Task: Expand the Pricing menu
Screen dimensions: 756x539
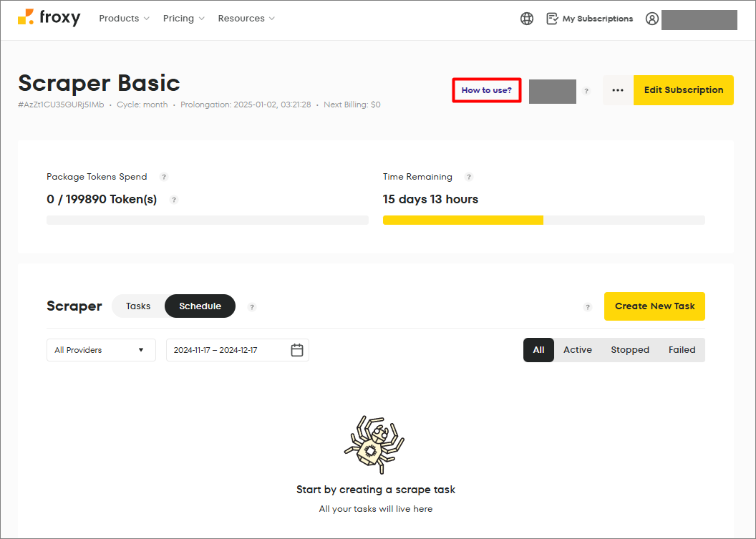Action: pos(184,19)
